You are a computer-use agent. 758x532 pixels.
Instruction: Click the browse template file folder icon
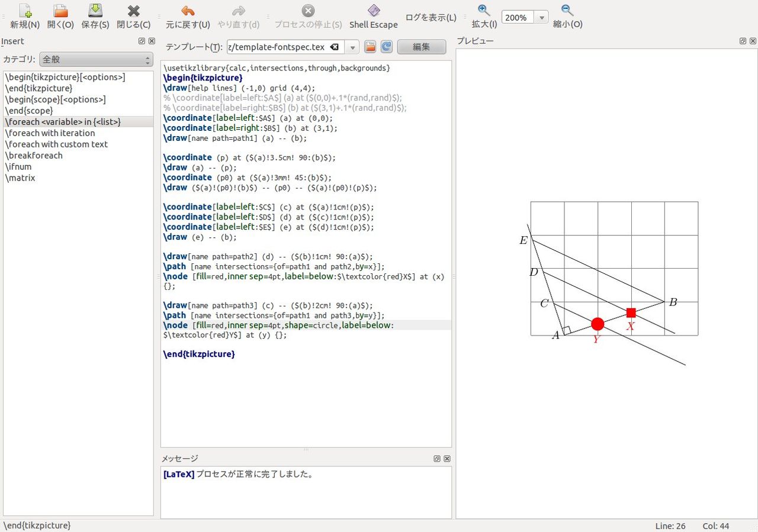click(370, 47)
